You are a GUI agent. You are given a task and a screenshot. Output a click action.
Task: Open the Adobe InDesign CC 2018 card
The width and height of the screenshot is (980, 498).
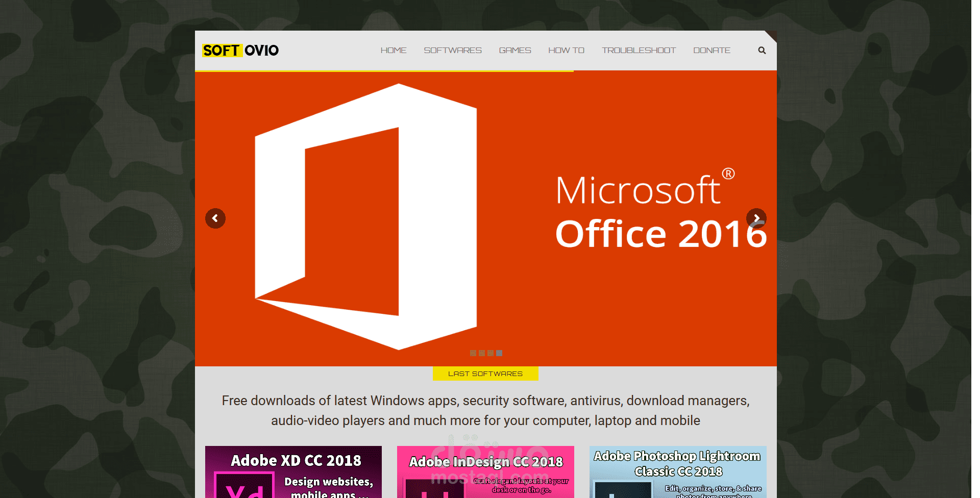pyautogui.click(x=485, y=472)
